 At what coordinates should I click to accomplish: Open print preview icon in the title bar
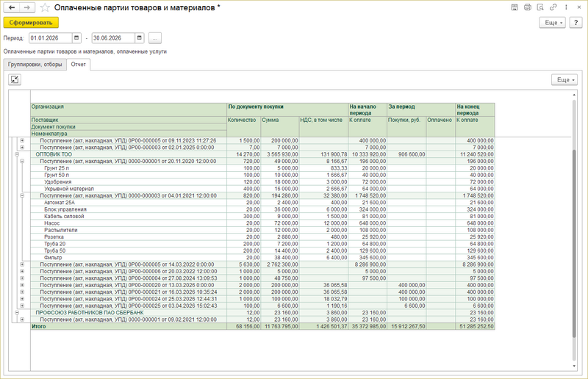coord(540,7)
